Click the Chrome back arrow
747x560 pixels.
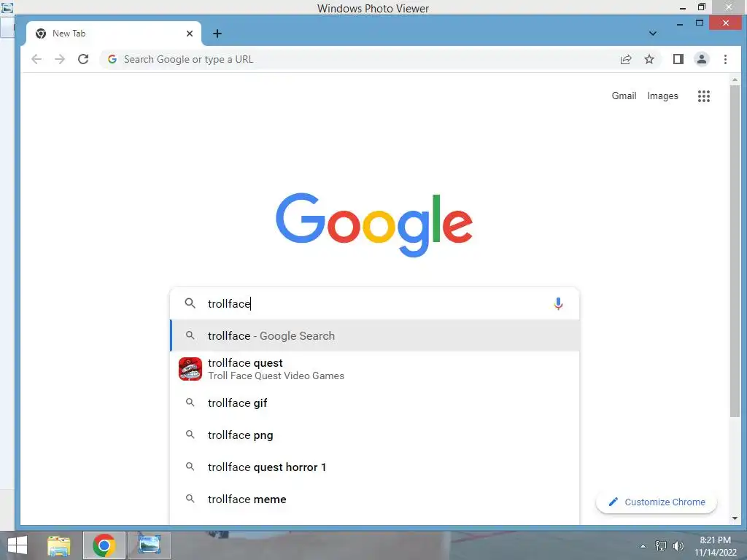(x=36, y=59)
